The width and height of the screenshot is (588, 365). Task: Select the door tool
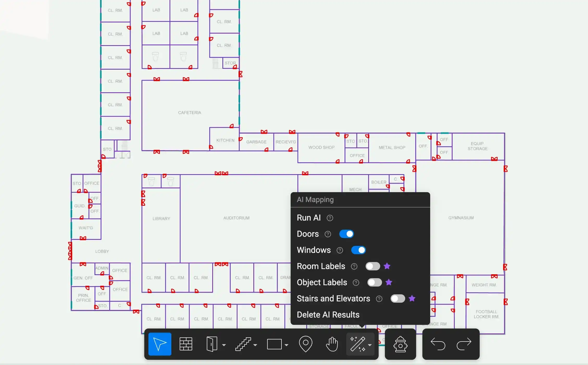[x=212, y=344]
